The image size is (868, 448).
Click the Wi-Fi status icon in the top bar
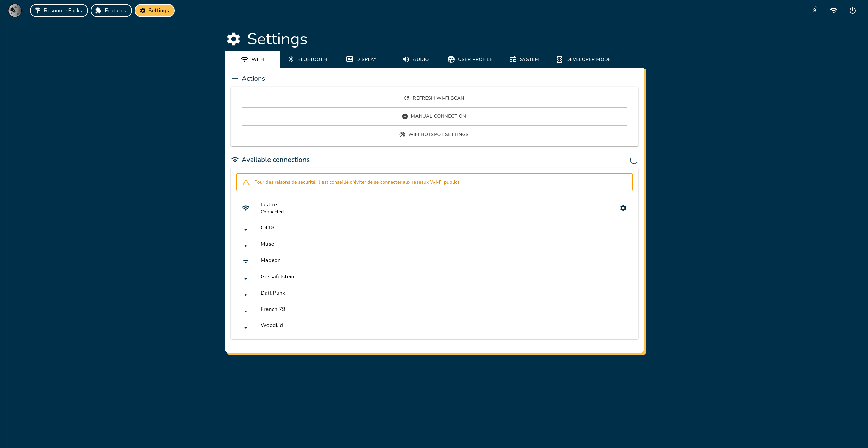click(x=834, y=10)
